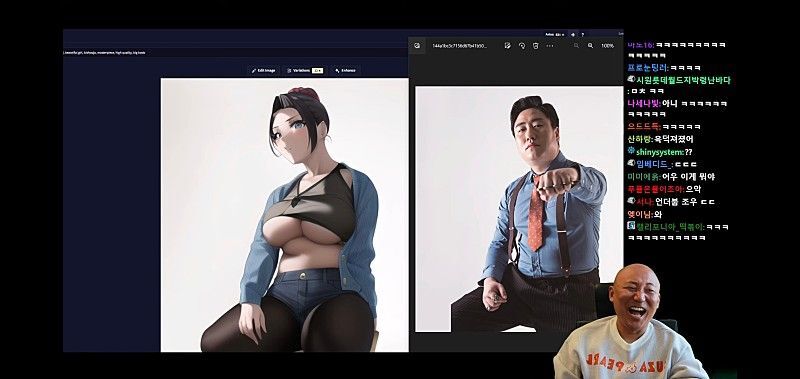The height and width of the screenshot is (379, 800).
Task: Click the filename starting with 144a
Action: tap(460, 45)
